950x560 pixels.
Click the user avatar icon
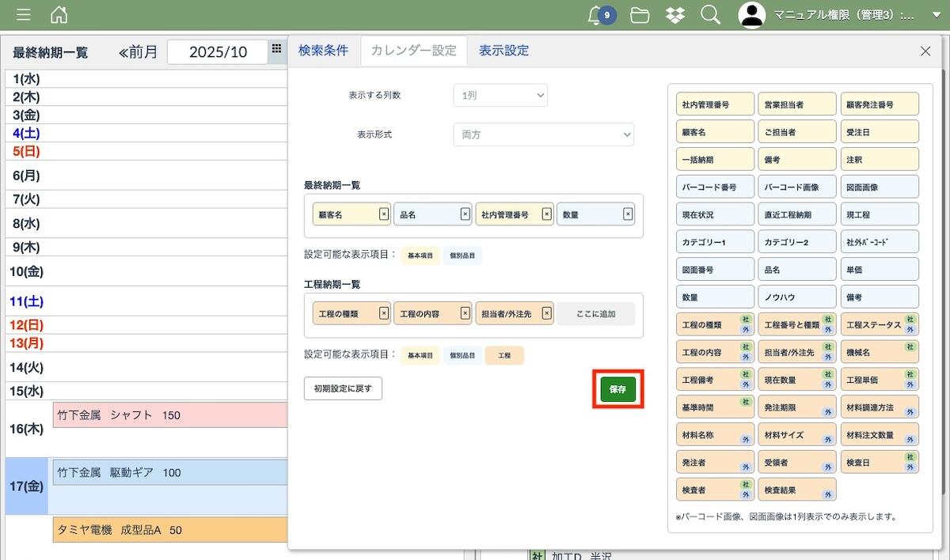tap(752, 15)
